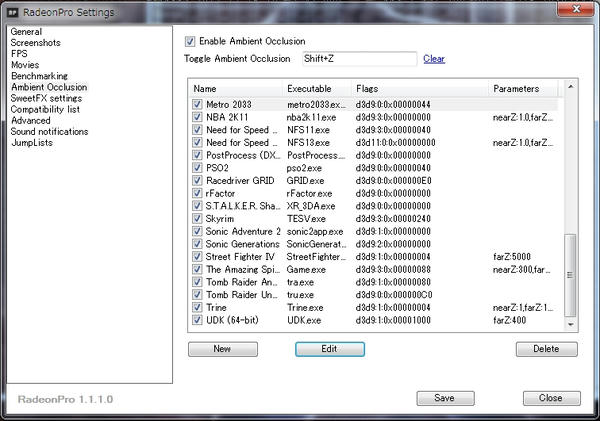Close the RadeonPro Settings window
This screenshot has height=421, width=600.
(576, 9)
